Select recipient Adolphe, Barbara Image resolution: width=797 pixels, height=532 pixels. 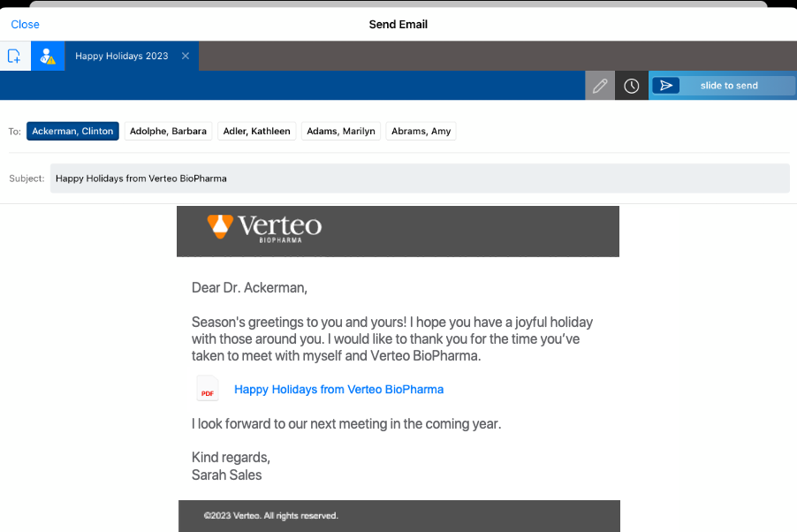pos(168,131)
